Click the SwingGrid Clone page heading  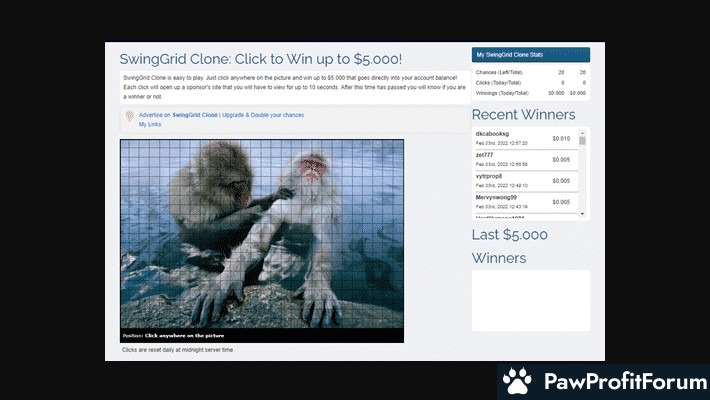point(260,59)
